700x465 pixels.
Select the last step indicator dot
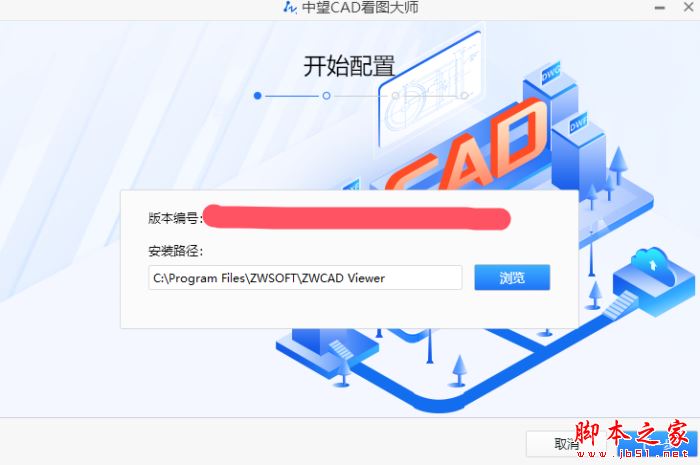[464, 95]
